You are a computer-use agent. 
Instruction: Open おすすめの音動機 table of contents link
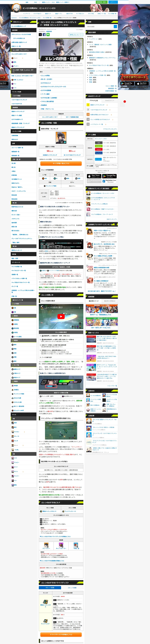[46, 90]
